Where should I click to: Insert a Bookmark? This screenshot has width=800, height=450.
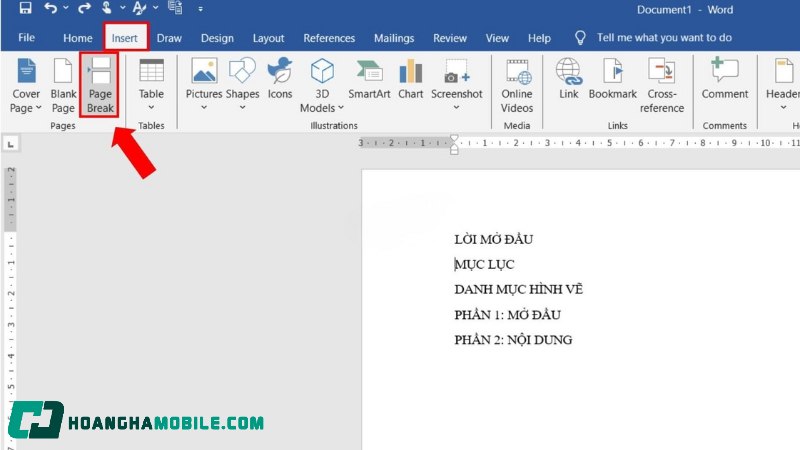[x=612, y=80]
